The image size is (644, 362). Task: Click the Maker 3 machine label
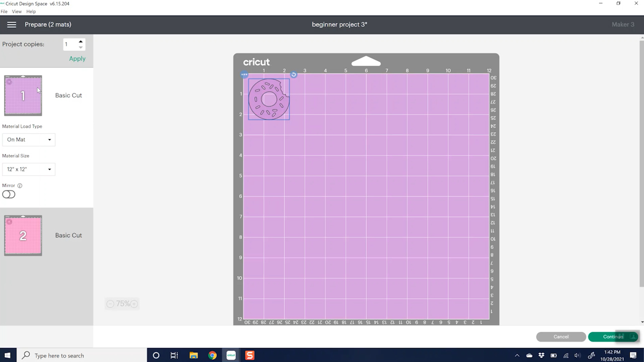623,25
